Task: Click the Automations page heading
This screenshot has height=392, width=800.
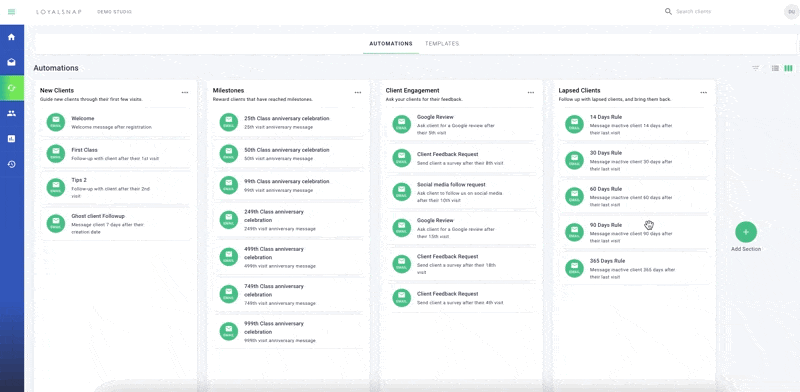Action: pos(56,68)
